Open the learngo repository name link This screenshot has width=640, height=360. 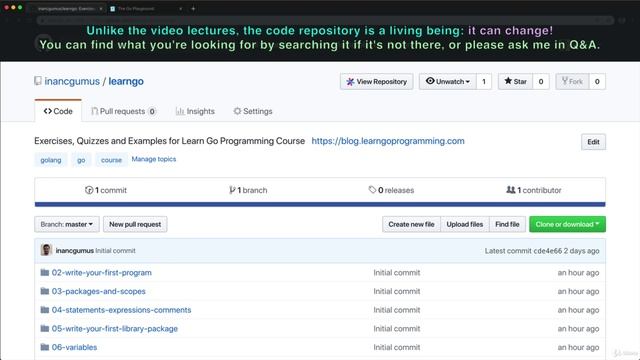tap(126, 81)
